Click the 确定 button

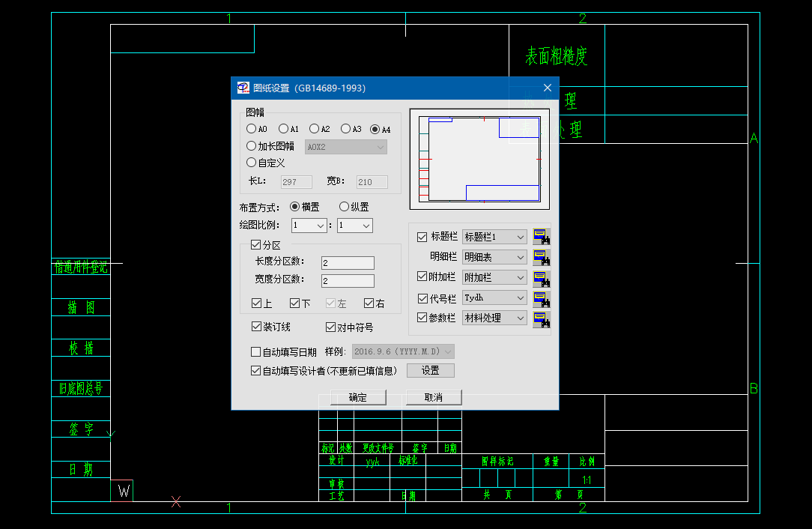pyautogui.click(x=358, y=397)
